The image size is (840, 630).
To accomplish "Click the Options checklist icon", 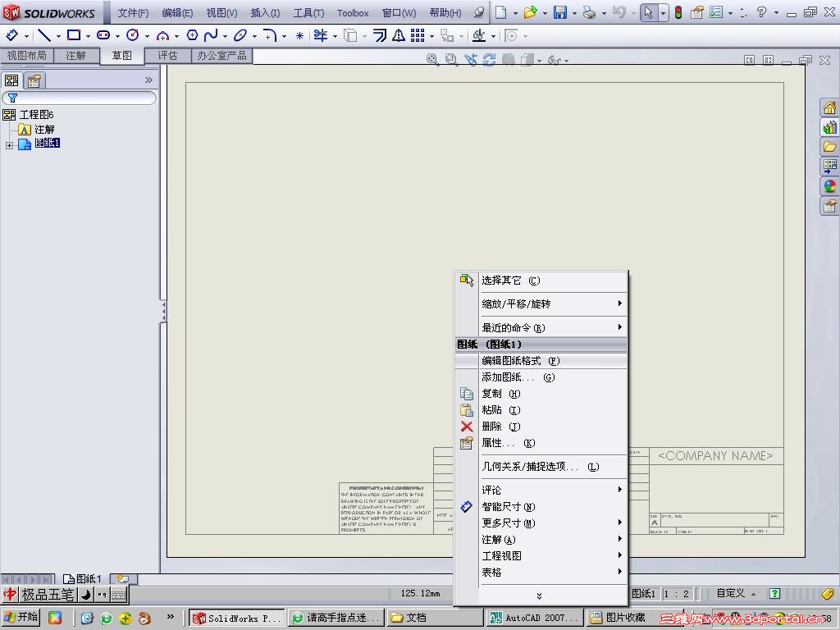I will click(x=715, y=12).
